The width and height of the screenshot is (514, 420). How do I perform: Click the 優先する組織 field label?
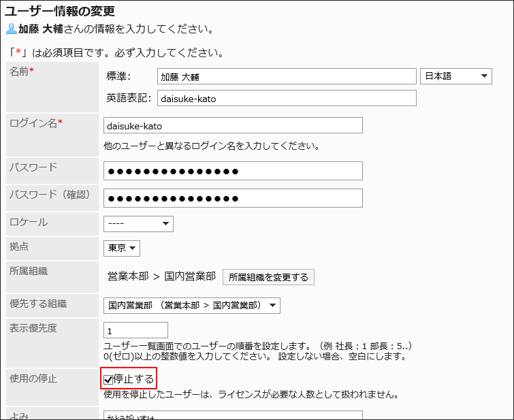point(38,304)
